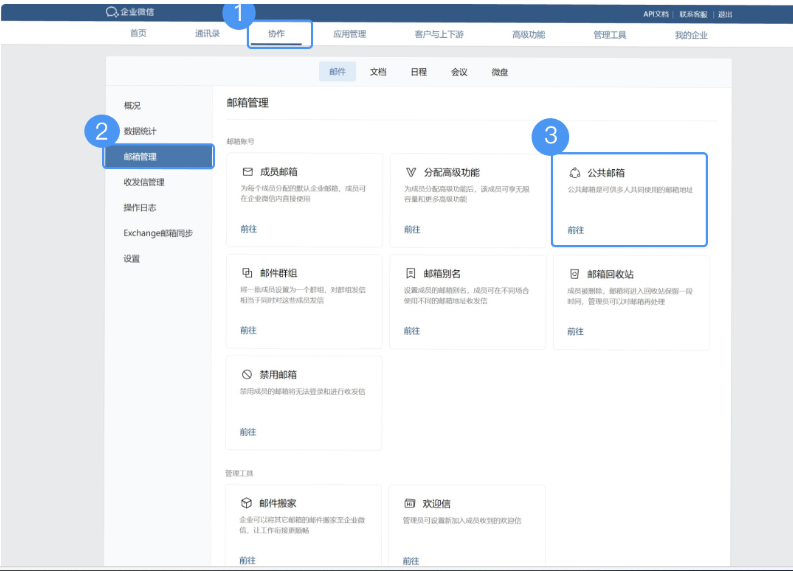Click the 公共邮箱 icon
Screen dimensions: 793x571
click(574, 173)
